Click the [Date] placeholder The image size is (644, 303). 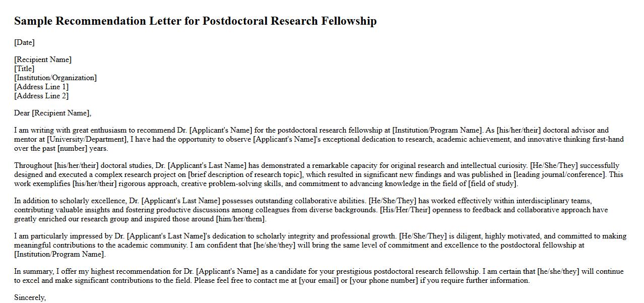pos(24,42)
